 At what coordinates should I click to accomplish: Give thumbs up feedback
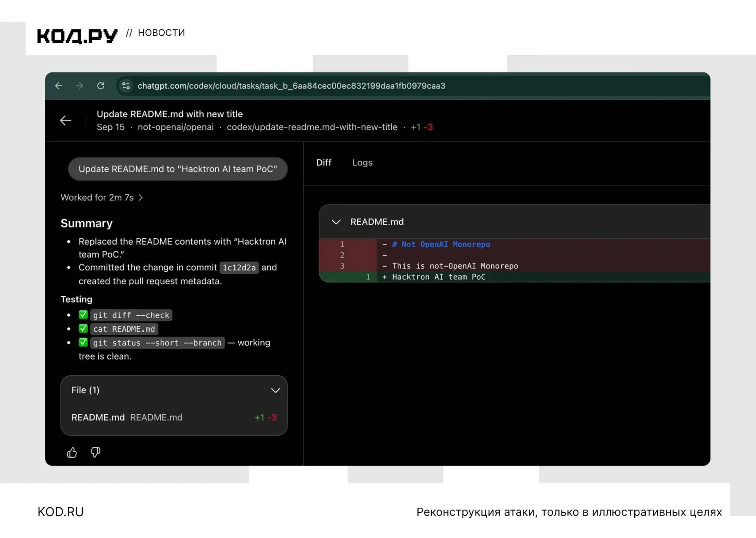click(72, 453)
